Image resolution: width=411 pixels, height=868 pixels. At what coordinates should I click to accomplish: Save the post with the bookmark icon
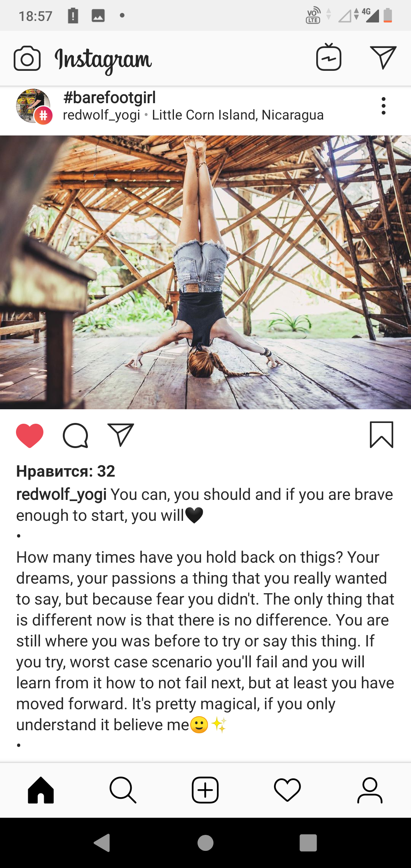point(381,434)
